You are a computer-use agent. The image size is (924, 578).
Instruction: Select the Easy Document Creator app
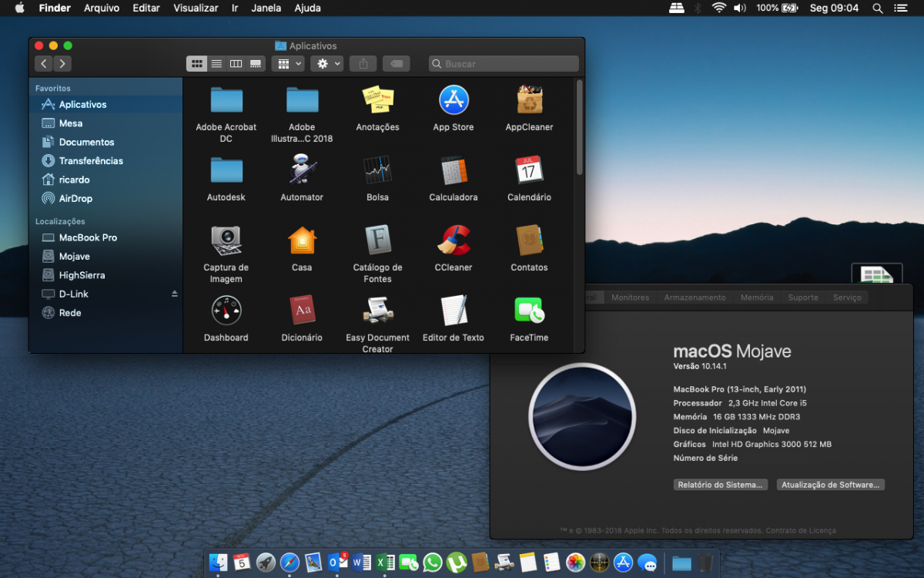378,310
